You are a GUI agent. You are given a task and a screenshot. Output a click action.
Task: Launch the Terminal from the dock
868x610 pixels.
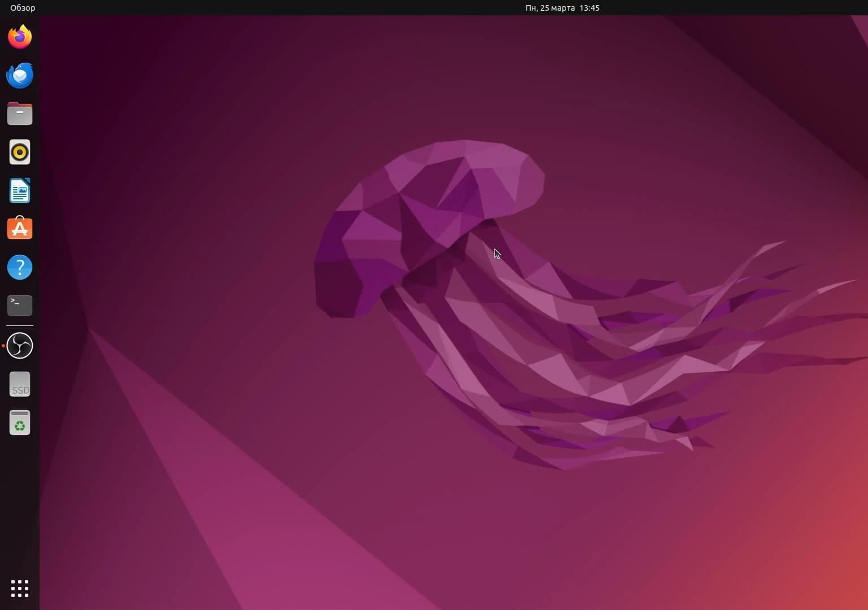coord(20,306)
